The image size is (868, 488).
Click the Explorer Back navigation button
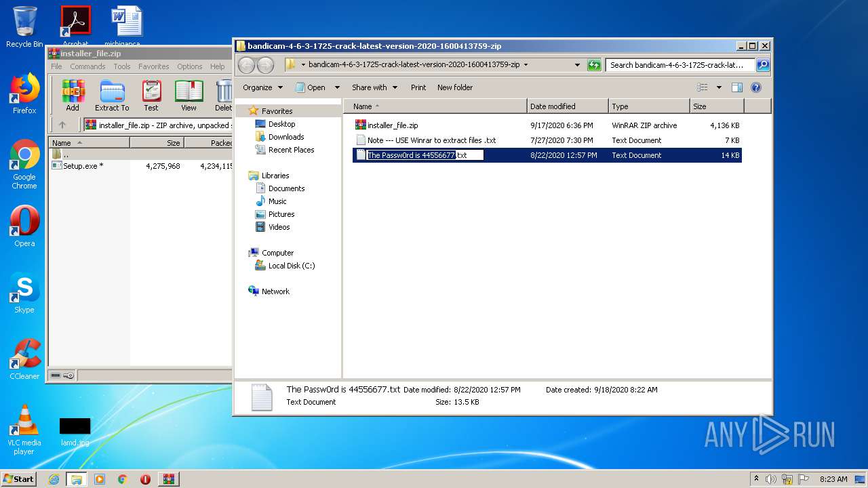[x=247, y=65]
